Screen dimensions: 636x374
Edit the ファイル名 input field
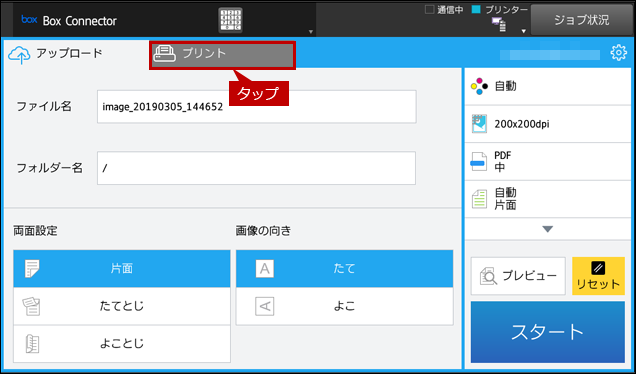[x=256, y=107]
